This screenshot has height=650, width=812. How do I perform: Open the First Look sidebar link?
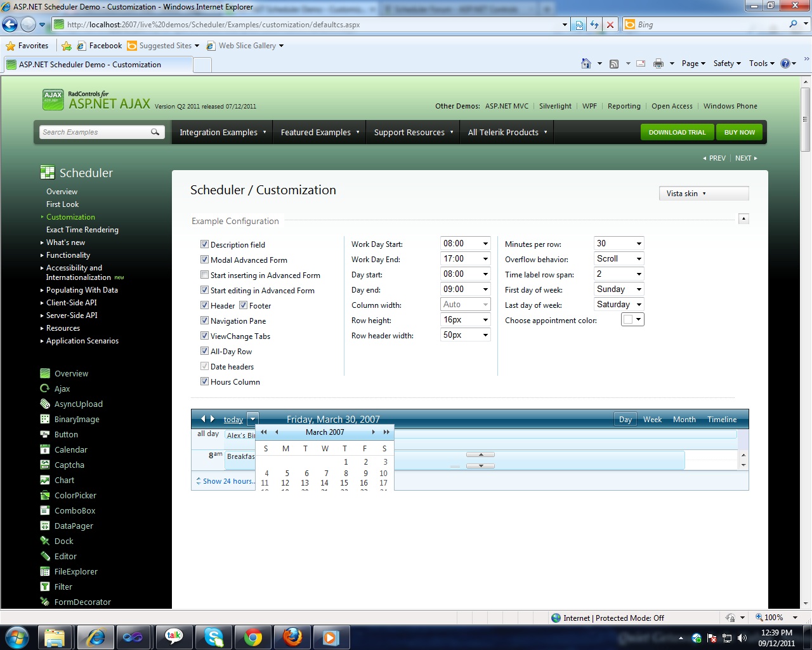tap(63, 204)
